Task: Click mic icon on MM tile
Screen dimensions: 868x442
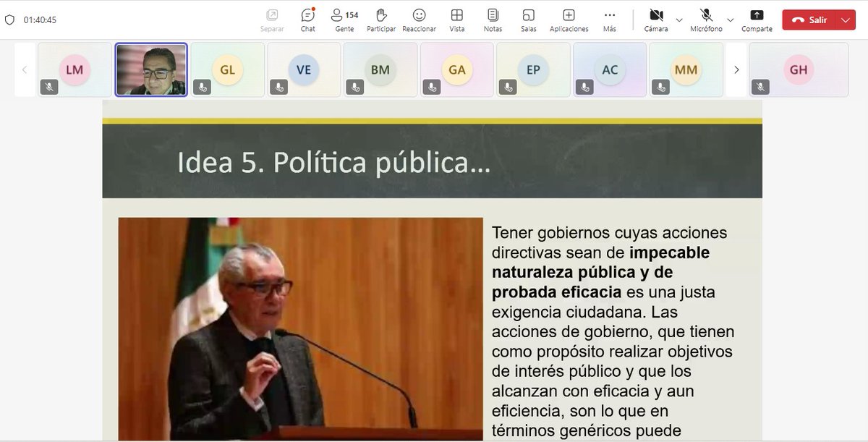Action: click(x=660, y=87)
